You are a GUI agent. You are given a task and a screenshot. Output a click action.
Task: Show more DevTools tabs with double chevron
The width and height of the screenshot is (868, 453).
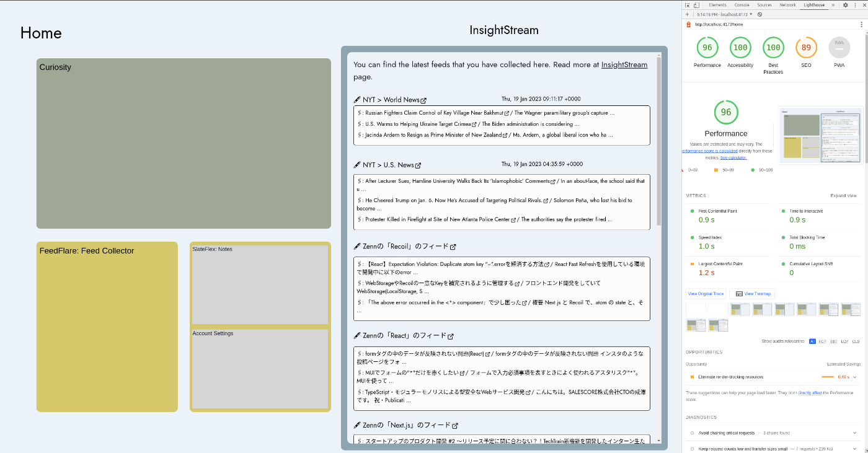833,5
